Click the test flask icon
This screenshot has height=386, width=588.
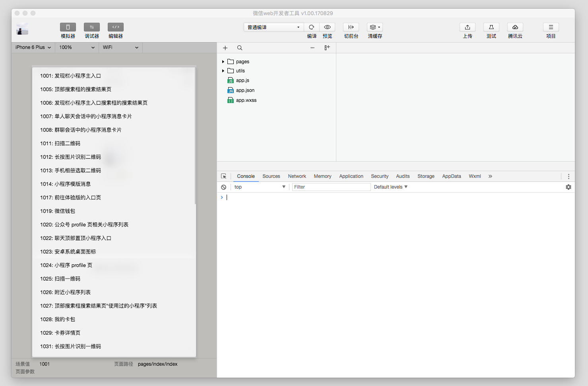click(491, 27)
